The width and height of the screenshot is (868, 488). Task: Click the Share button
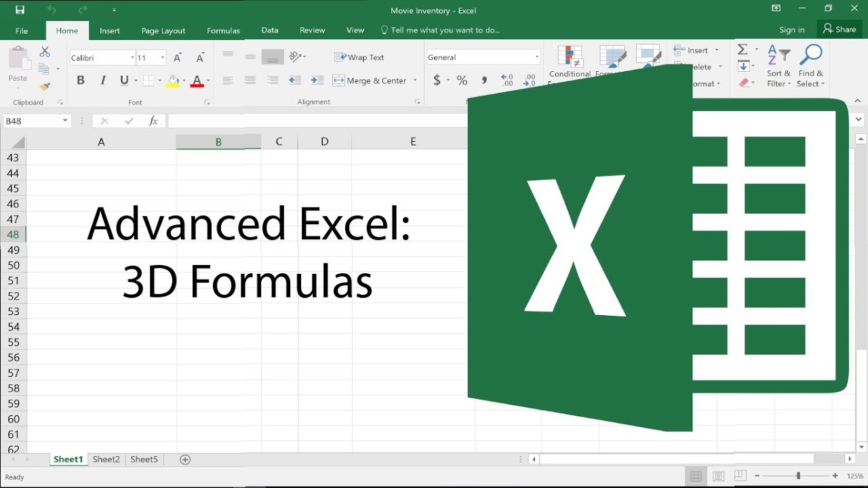[840, 29]
